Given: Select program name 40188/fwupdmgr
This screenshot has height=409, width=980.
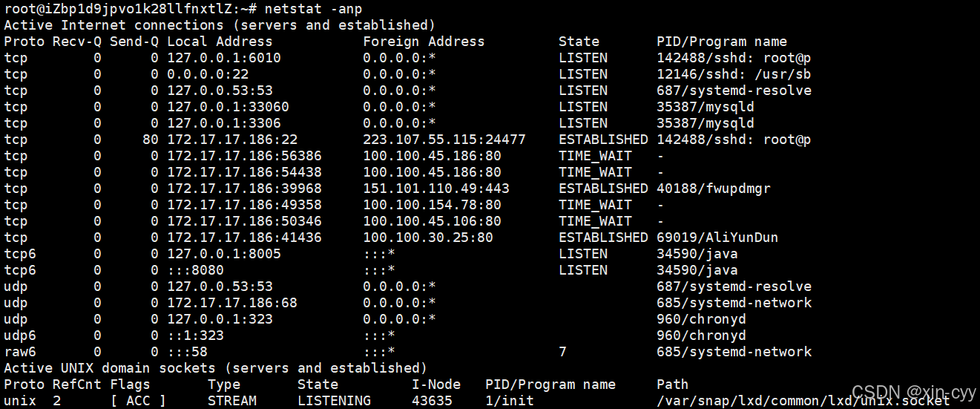Looking at the screenshot, I should click(714, 189).
